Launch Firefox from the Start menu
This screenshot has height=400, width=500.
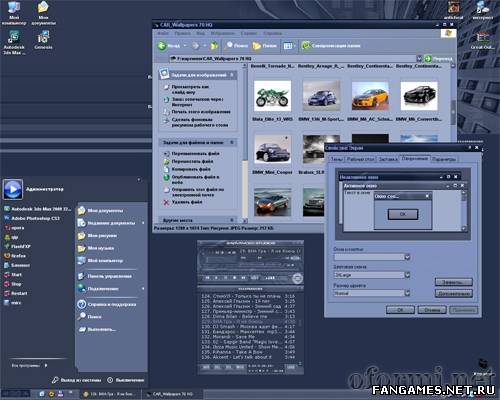(15, 256)
